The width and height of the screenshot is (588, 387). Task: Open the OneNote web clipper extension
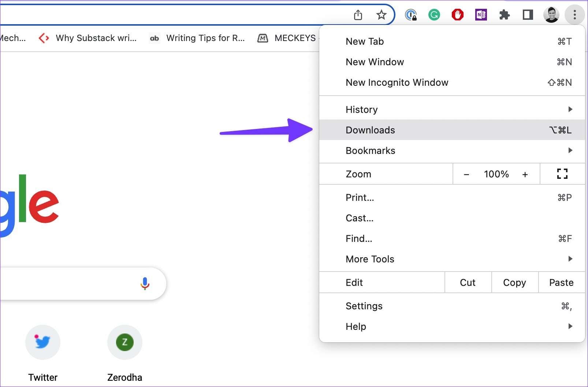pos(481,15)
